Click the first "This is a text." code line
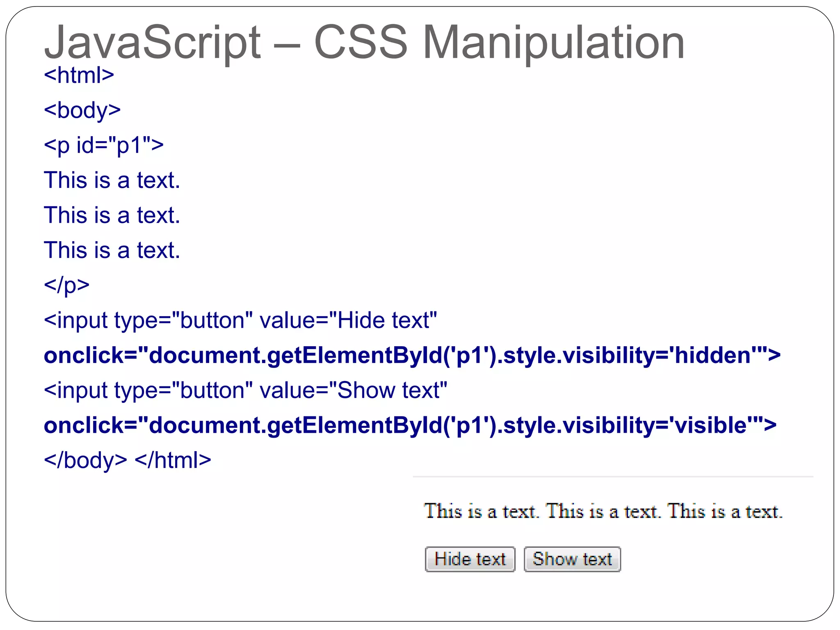The width and height of the screenshot is (840, 630). (112, 180)
